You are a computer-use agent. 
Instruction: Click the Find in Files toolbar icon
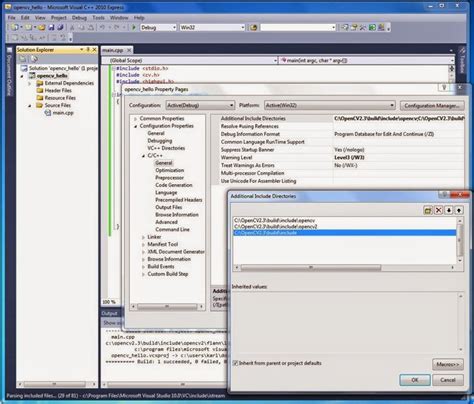(x=253, y=27)
